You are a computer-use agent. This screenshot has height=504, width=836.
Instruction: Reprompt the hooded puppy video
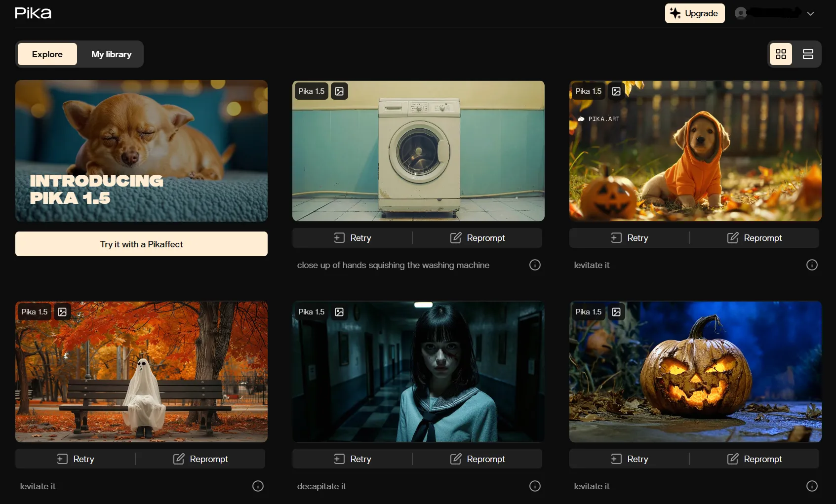[x=755, y=238]
